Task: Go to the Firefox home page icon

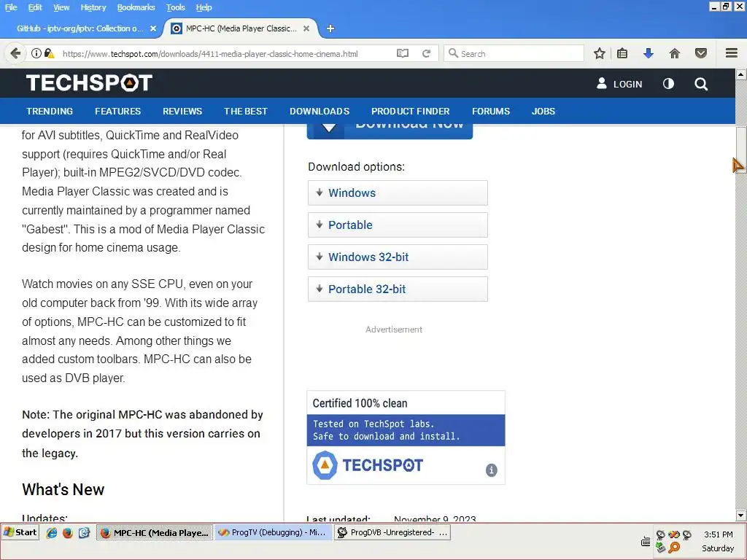Action: point(675,53)
